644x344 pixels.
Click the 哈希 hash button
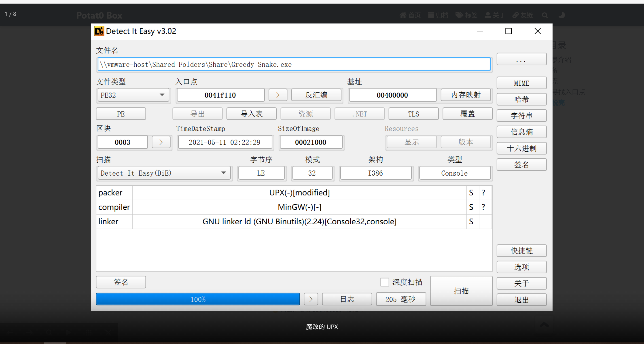pyautogui.click(x=521, y=99)
